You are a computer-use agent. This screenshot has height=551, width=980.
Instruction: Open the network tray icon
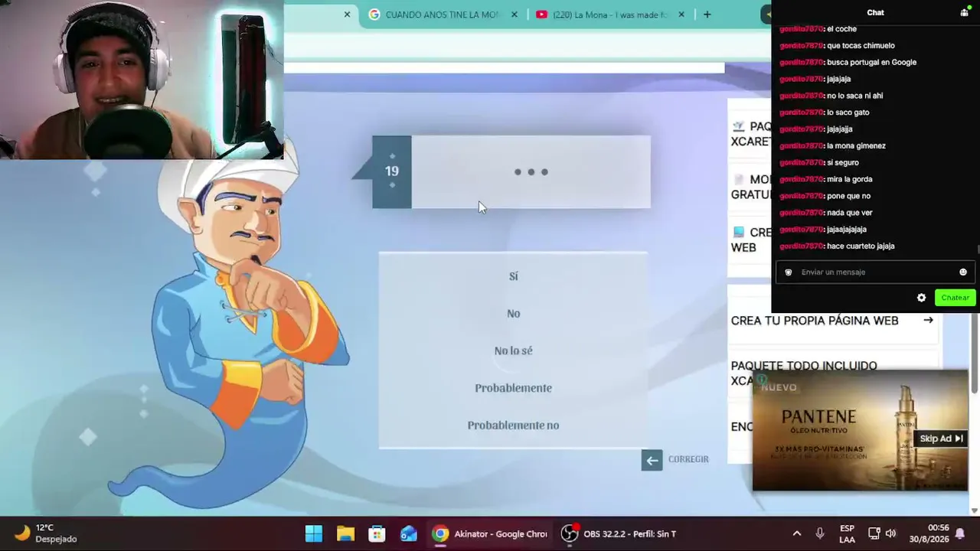tap(874, 533)
